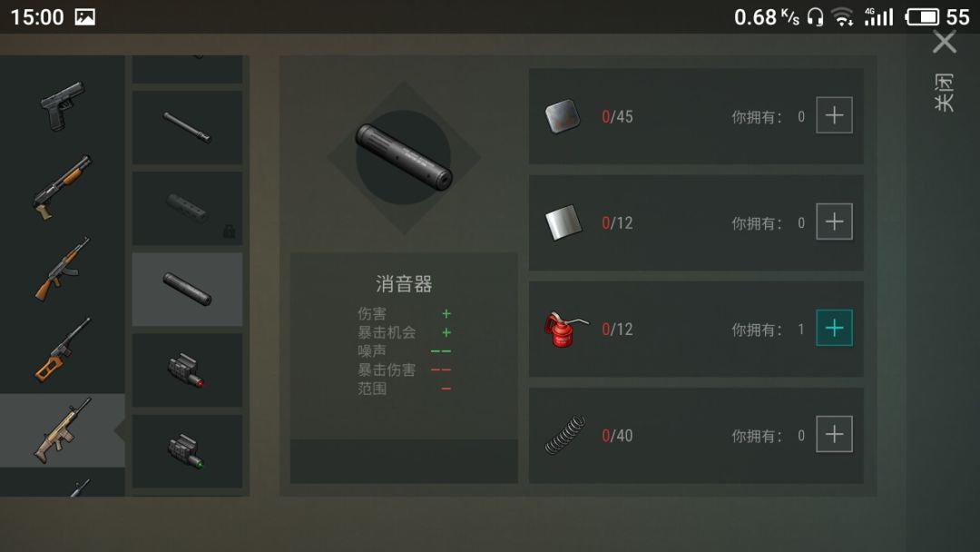Choose the green laser sight attachment
The height and width of the screenshot is (552, 980).
188,450
